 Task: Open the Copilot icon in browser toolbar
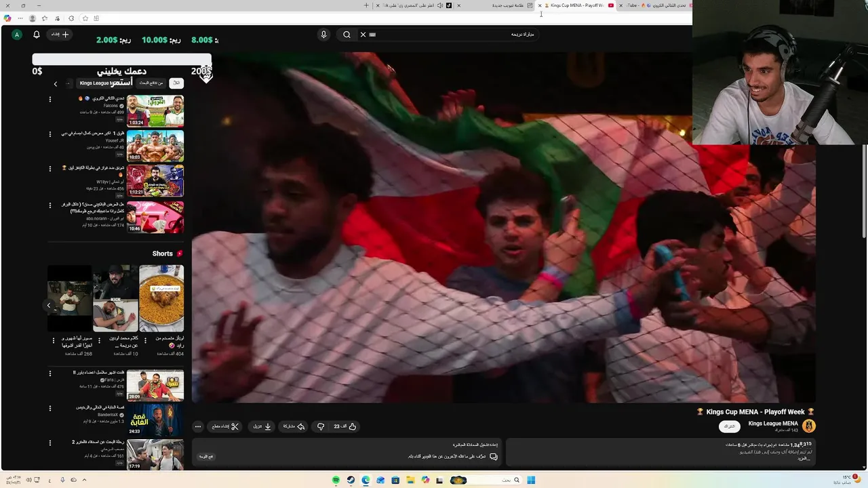(x=7, y=18)
